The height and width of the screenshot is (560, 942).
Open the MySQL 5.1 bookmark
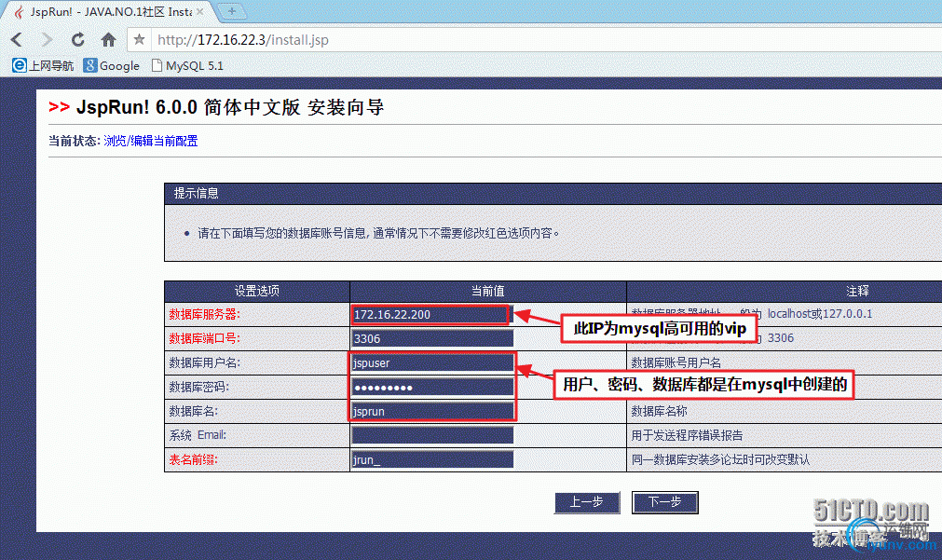click(187, 65)
